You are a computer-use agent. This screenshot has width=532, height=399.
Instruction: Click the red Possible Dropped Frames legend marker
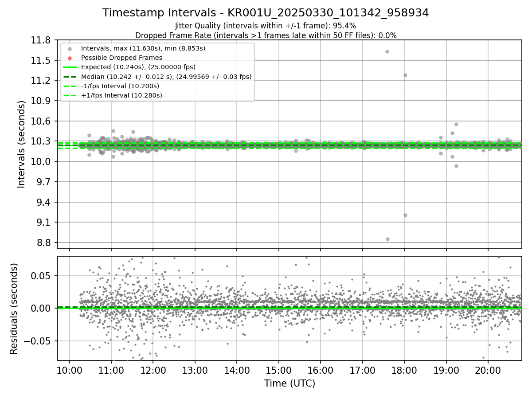(x=70, y=58)
